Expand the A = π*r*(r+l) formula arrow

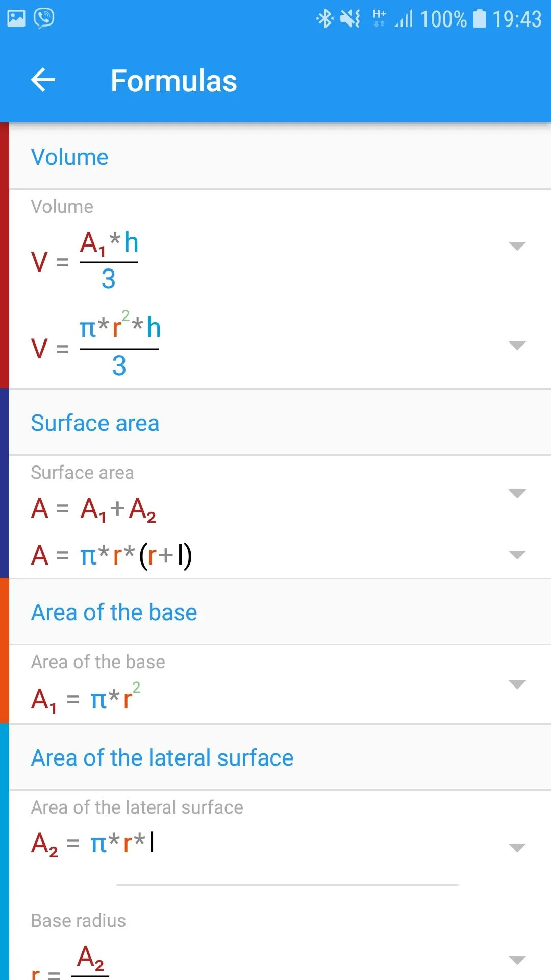point(517,555)
